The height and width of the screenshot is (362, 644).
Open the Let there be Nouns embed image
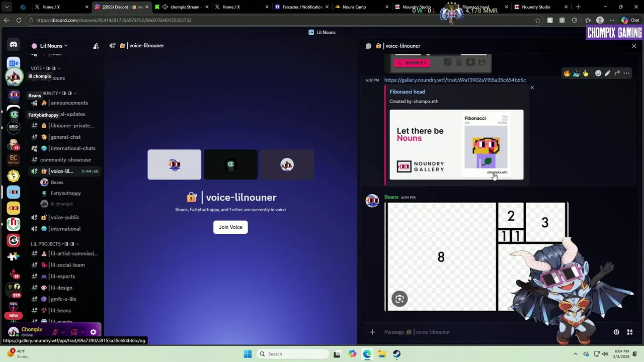coord(456,145)
